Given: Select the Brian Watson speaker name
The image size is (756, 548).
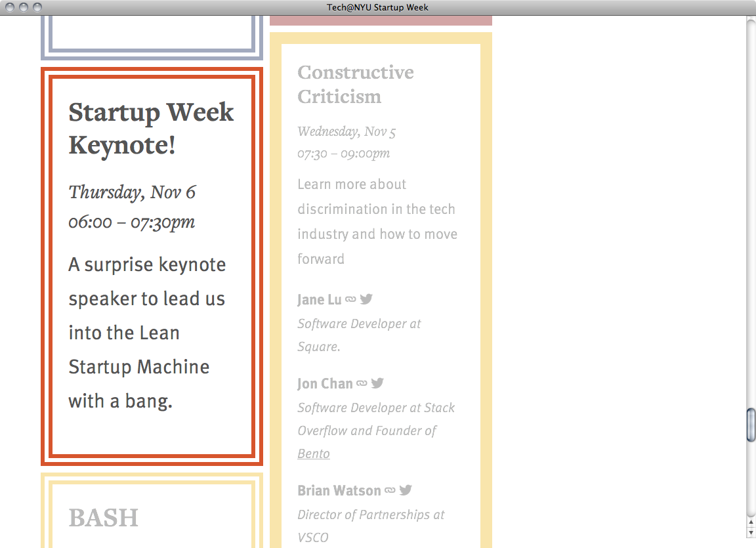Looking at the screenshot, I should (x=339, y=491).
